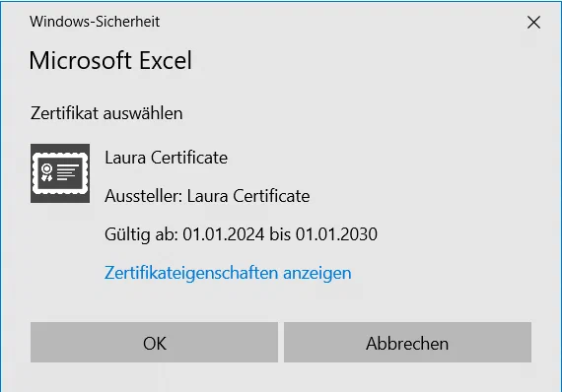Click the OK button
The image size is (562, 392).
pos(154,342)
